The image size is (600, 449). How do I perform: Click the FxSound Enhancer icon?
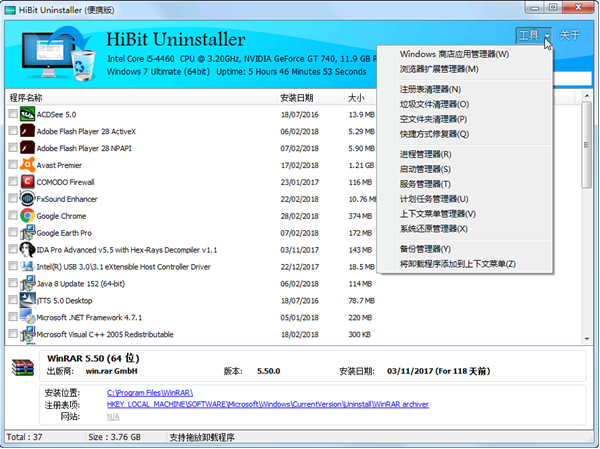(27, 198)
